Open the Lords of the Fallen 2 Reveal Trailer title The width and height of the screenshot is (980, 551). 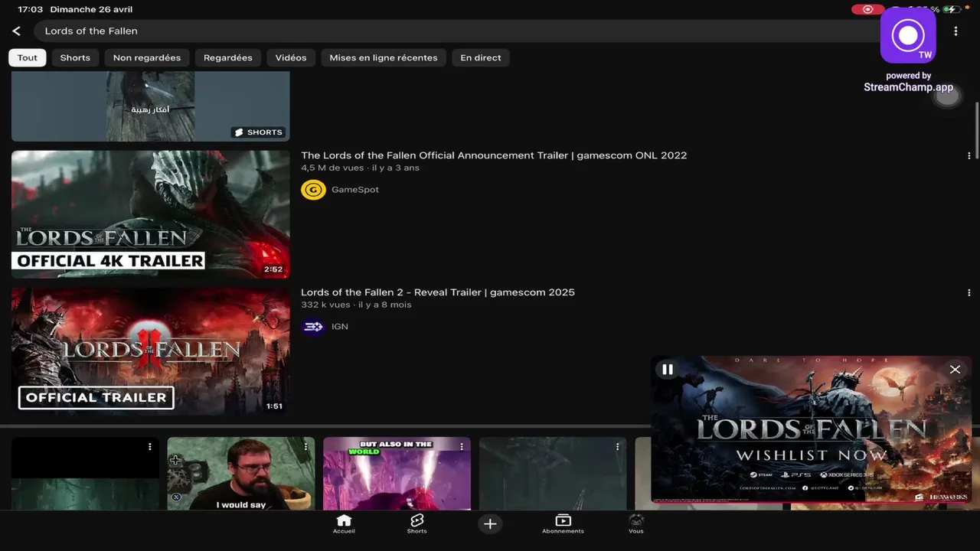pyautogui.click(x=438, y=292)
